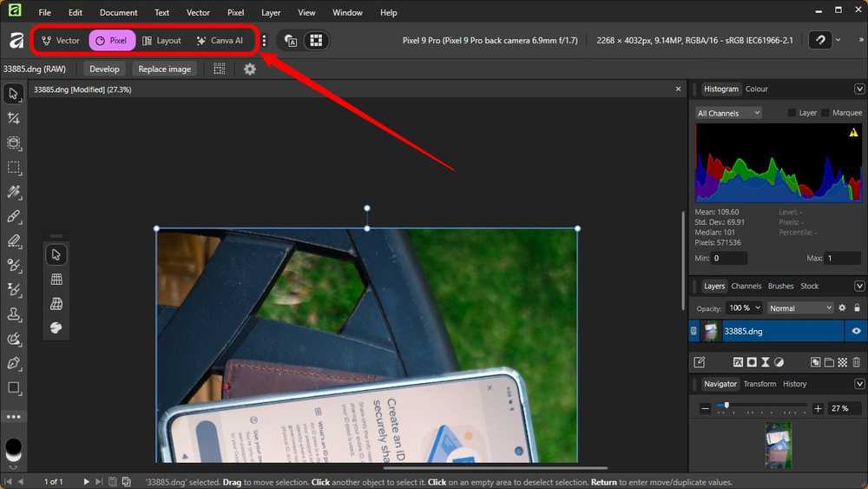The width and height of the screenshot is (868, 489).
Task: Open the layer options gear in the Layers panel
Action: click(x=842, y=308)
